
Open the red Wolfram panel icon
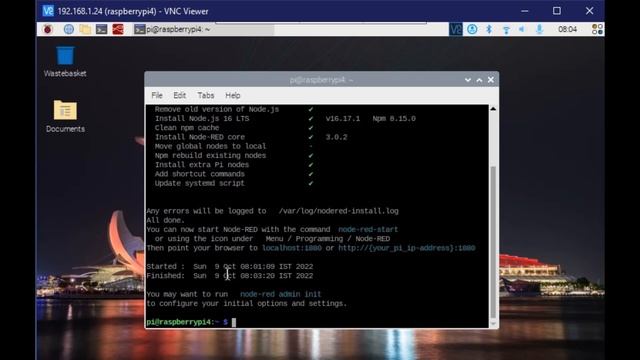(x=118, y=29)
